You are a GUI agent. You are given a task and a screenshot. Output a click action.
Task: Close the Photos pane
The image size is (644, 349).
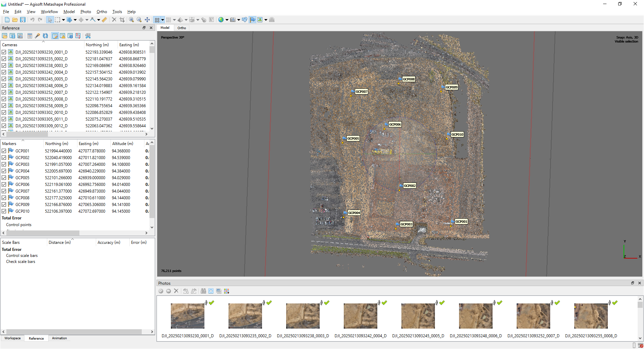pyautogui.click(x=639, y=283)
